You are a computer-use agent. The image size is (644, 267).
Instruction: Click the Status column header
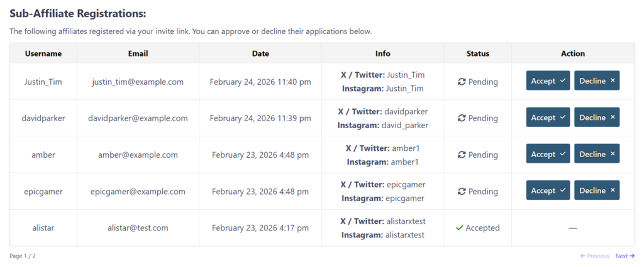point(477,54)
